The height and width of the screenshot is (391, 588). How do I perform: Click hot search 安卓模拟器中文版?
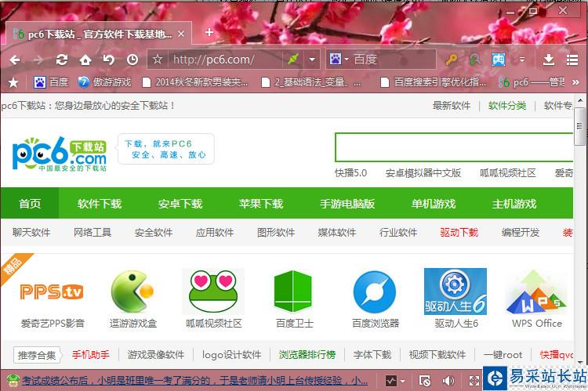pos(423,173)
